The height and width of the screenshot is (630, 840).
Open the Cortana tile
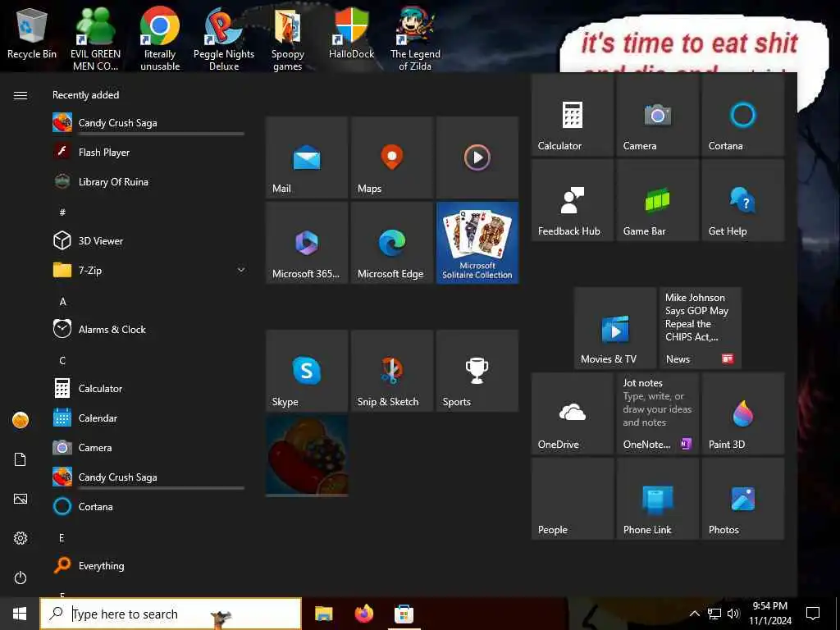(x=743, y=115)
